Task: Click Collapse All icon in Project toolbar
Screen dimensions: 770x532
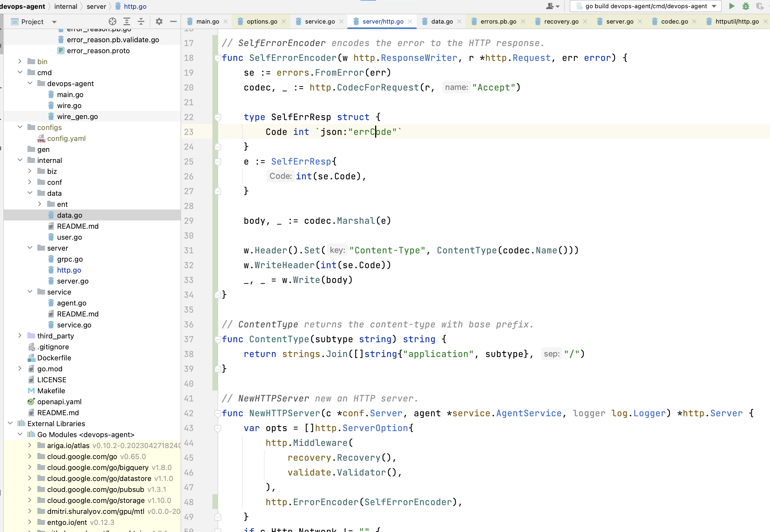Action: tap(141, 22)
